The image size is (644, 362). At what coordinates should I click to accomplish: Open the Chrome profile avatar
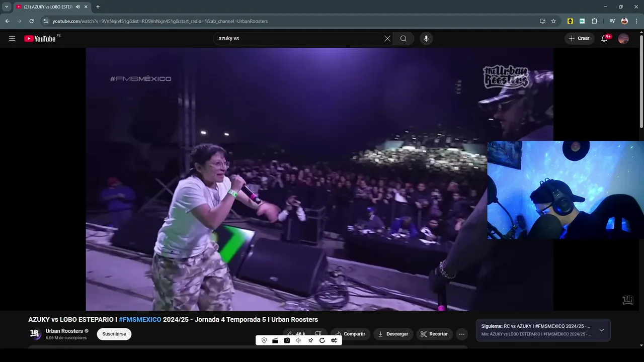click(624, 21)
